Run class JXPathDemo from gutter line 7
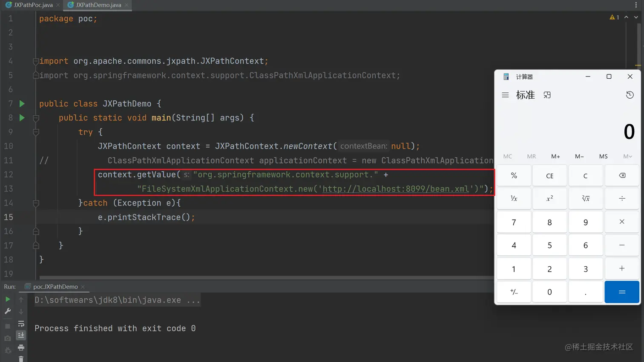This screenshot has height=362, width=644. 22,104
